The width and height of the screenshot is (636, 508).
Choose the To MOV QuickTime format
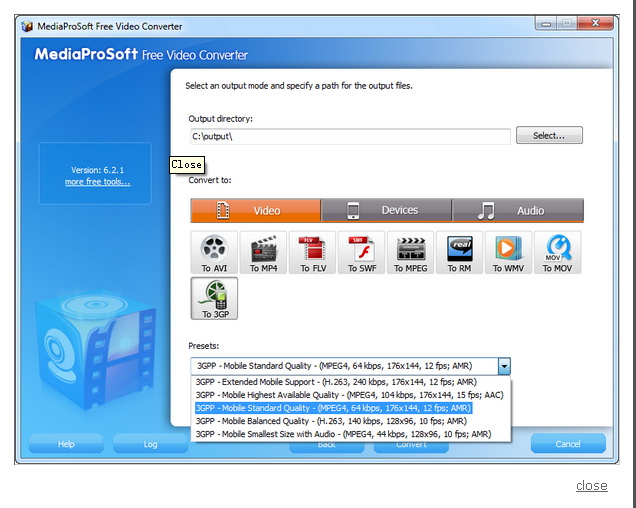coord(558,252)
